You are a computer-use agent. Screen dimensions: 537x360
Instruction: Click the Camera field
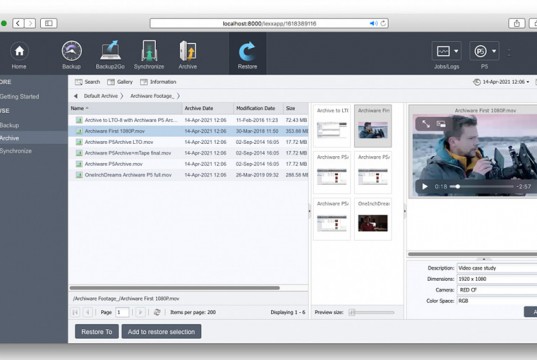tap(497, 290)
